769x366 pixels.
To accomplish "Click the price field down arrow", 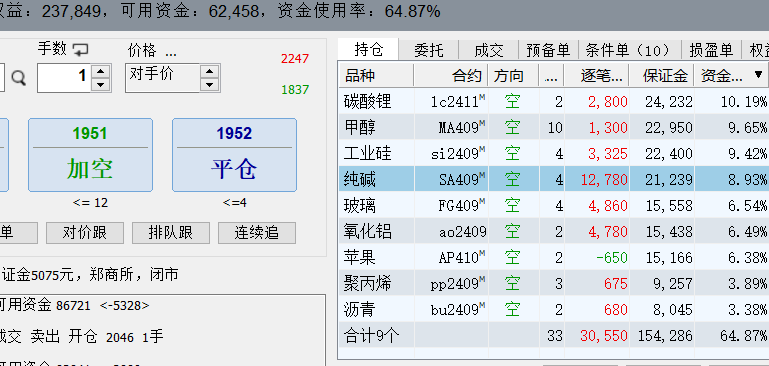I will 209,84.
